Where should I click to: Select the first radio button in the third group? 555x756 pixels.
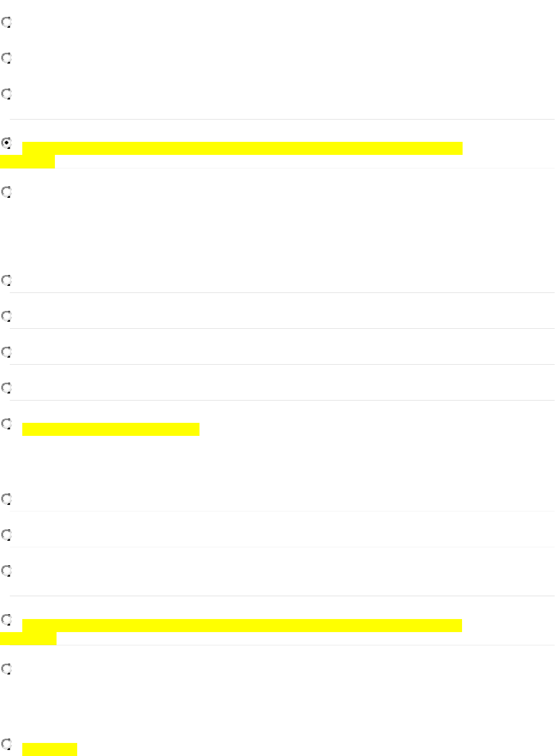pos(7,498)
